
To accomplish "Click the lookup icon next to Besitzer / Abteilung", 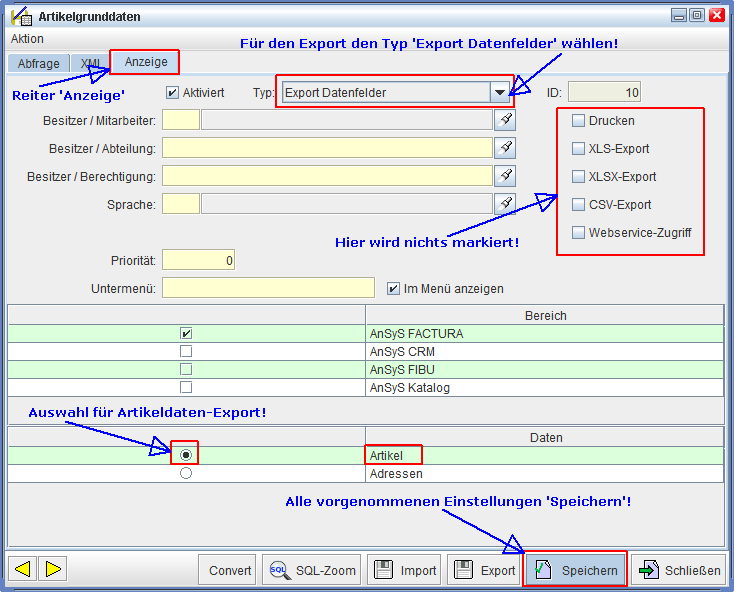I will coord(507,148).
